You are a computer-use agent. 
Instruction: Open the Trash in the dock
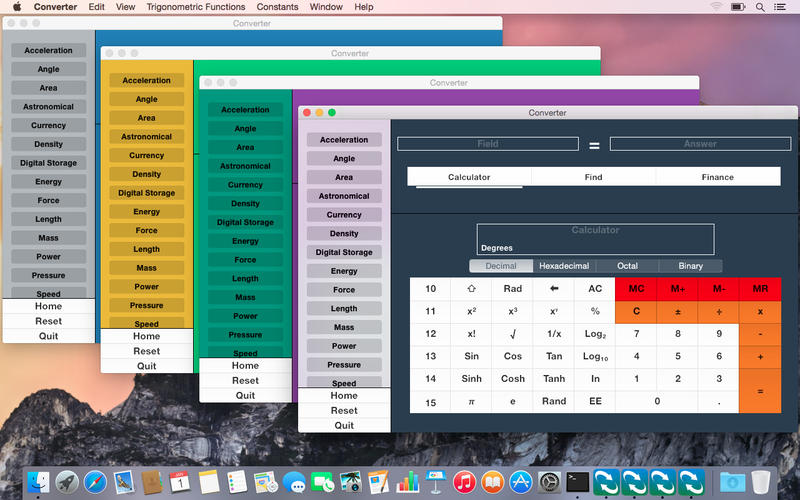(761, 482)
